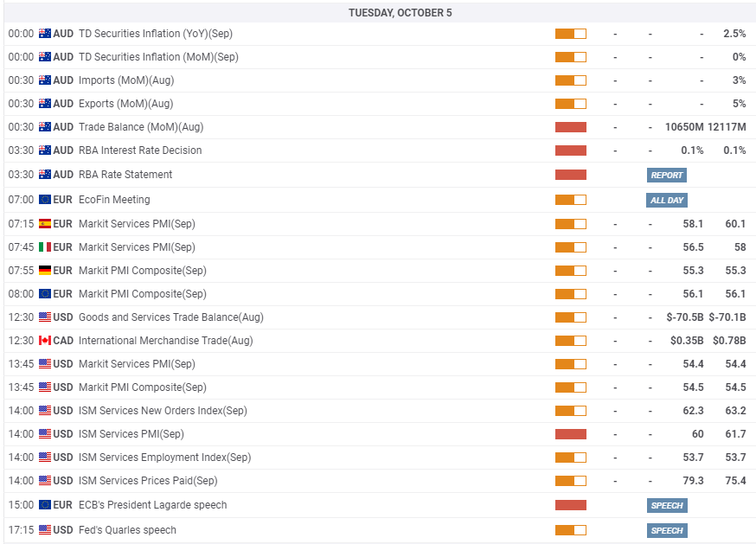This screenshot has height=544, width=756.
Task: Click the orange impact bar for Exports (MoM)(Aug)
Action: point(571,104)
